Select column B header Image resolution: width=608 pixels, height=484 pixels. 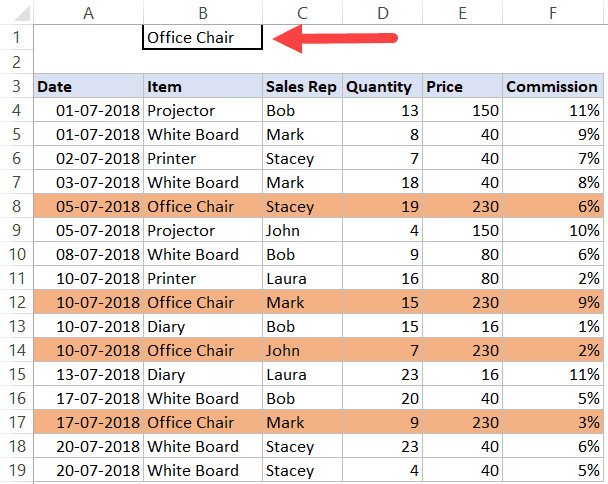click(x=203, y=13)
